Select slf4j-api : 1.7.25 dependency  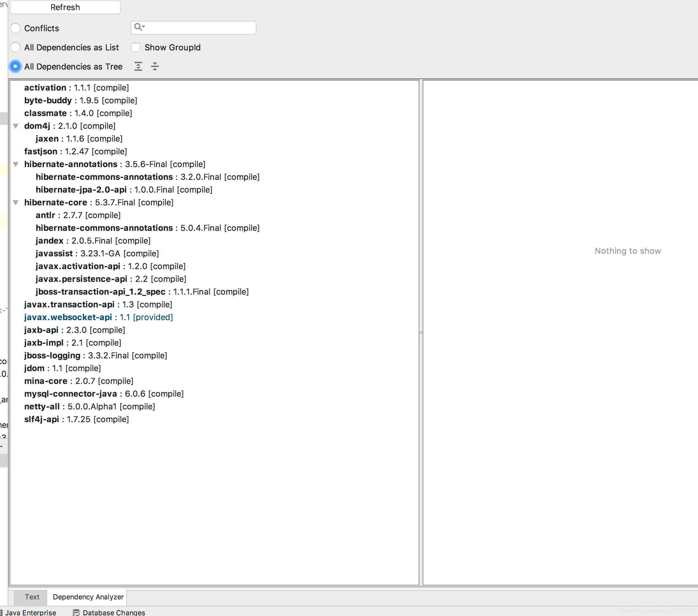76,419
